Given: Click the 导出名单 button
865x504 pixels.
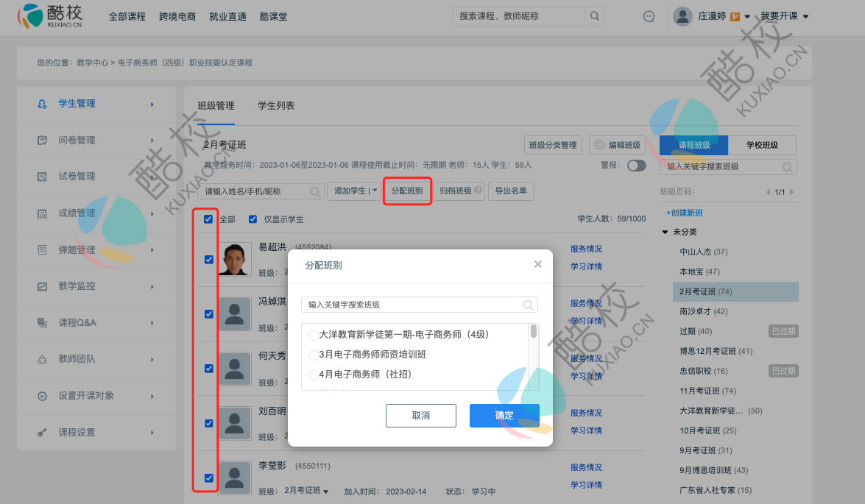Looking at the screenshot, I should pos(511,191).
